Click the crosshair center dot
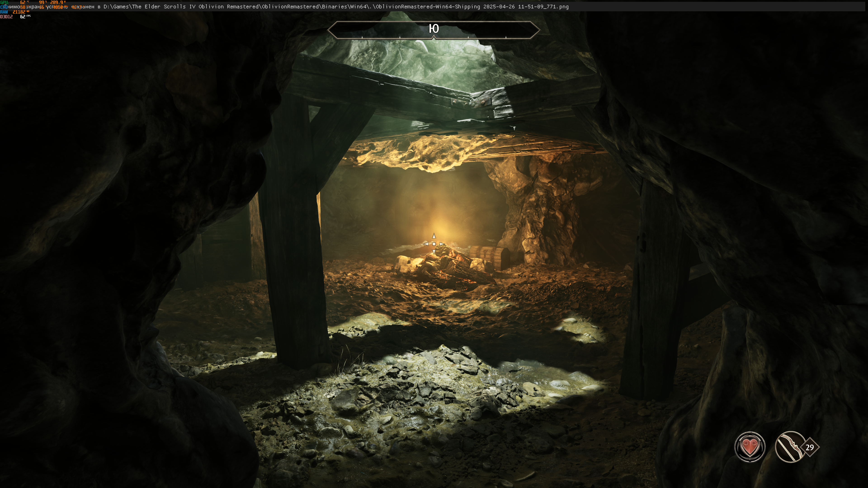This screenshot has height=488, width=868. click(x=434, y=244)
